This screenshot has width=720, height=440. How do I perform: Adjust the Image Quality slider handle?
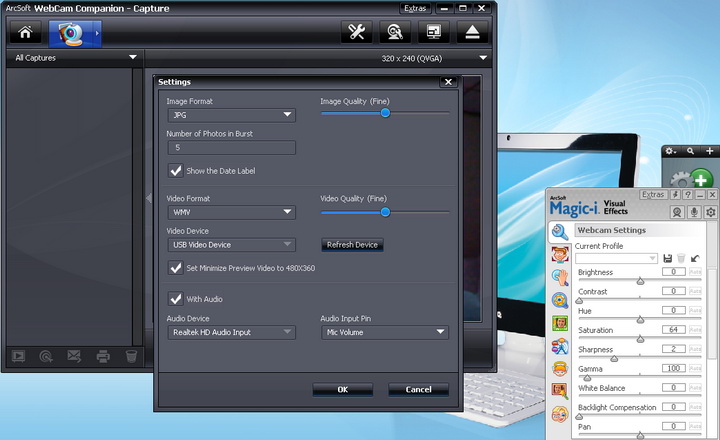(385, 113)
